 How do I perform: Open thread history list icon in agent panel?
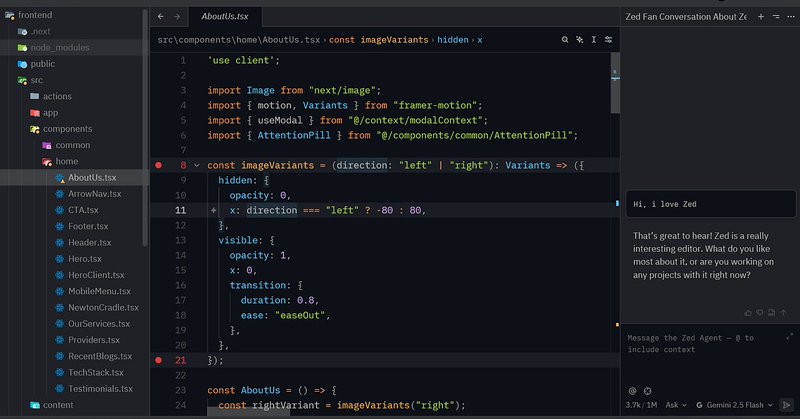coord(776,16)
